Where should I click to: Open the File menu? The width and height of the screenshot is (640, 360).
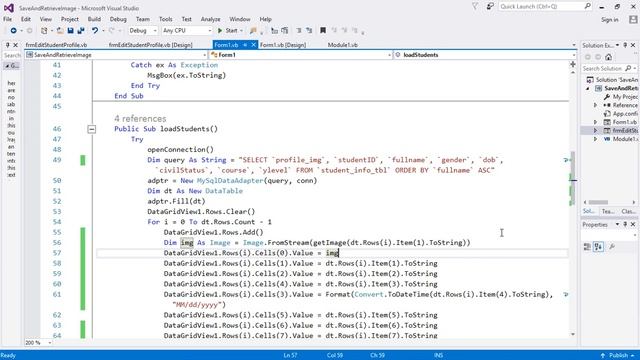pyautogui.click(x=7, y=19)
